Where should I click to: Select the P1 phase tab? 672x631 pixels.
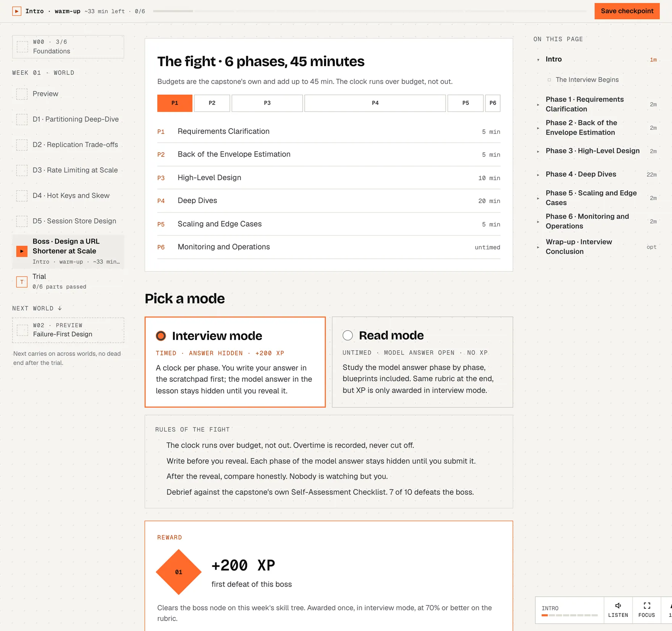tap(175, 103)
